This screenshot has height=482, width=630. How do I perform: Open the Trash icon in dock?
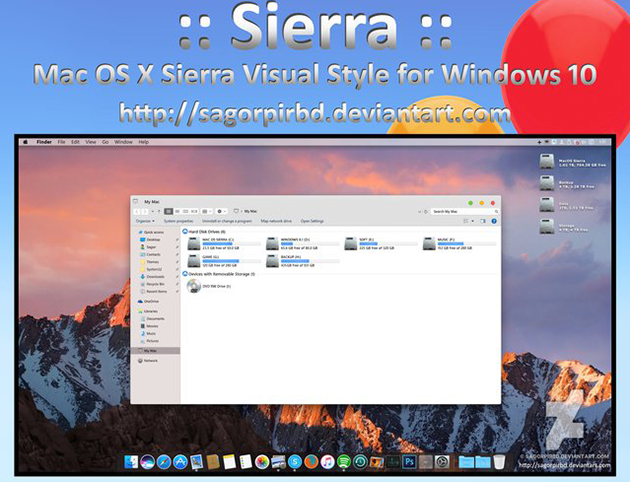point(500,461)
